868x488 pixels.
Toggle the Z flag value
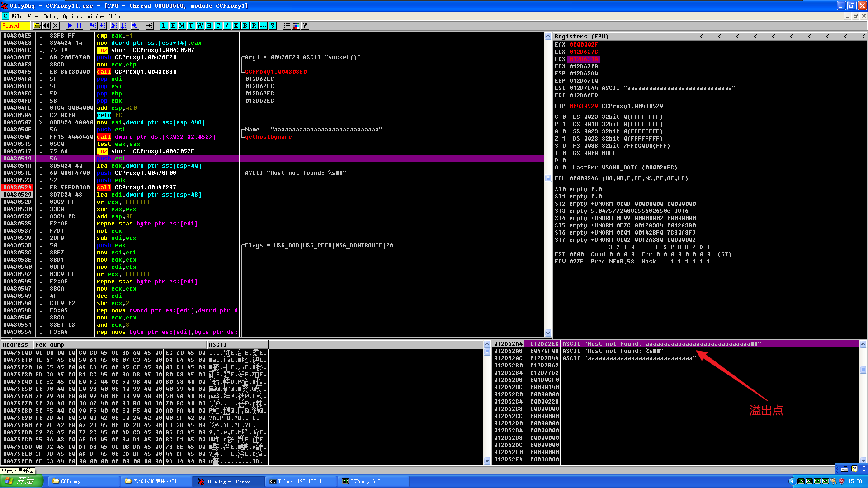(x=564, y=139)
